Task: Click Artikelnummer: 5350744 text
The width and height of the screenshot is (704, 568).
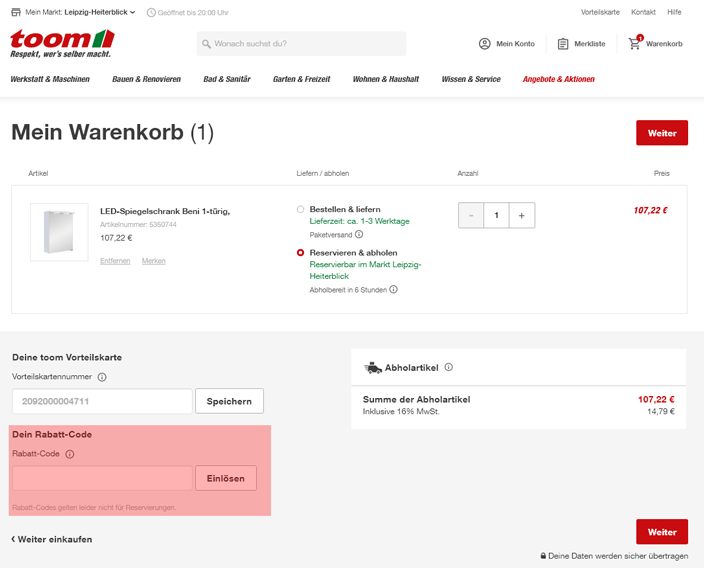Action: 138,225
